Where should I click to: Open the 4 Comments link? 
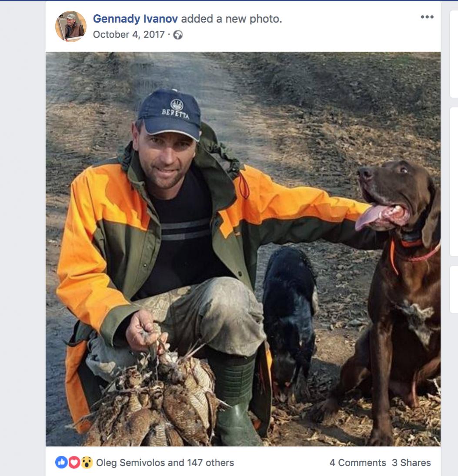click(358, 463)
